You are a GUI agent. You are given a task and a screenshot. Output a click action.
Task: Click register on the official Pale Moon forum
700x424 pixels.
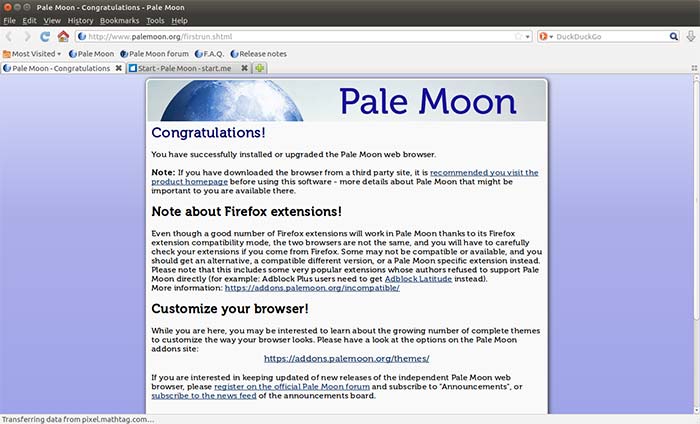292,387
